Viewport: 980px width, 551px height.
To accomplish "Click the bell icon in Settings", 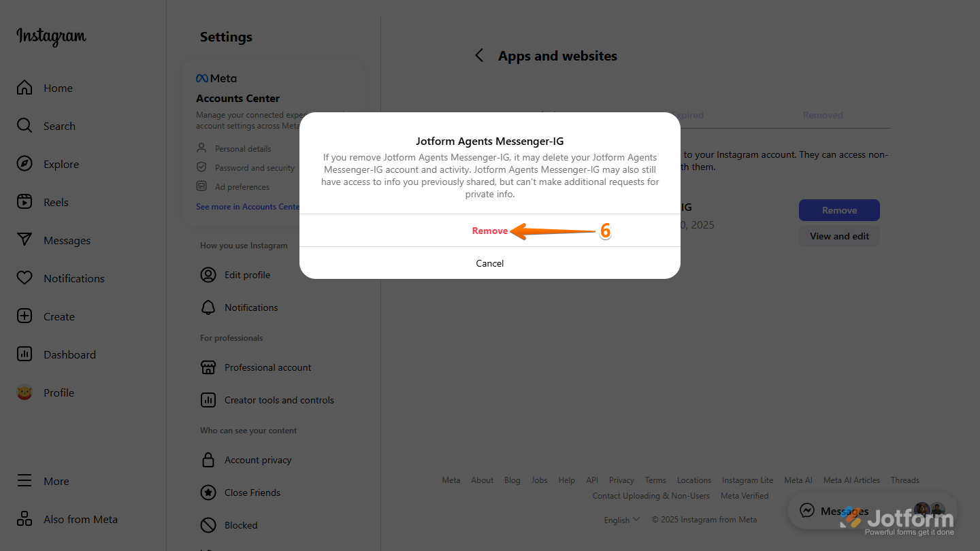I will point(208,307).
